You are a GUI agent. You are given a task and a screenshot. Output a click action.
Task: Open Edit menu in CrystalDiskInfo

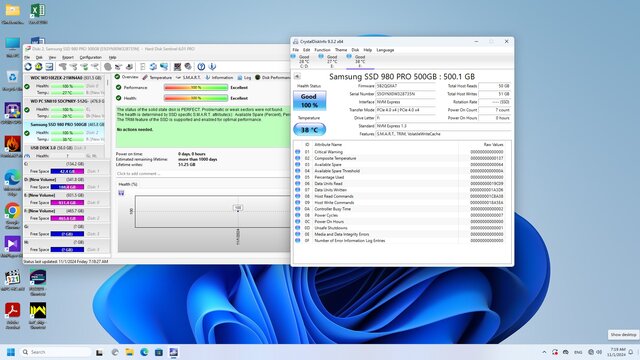tap(307, 50)
